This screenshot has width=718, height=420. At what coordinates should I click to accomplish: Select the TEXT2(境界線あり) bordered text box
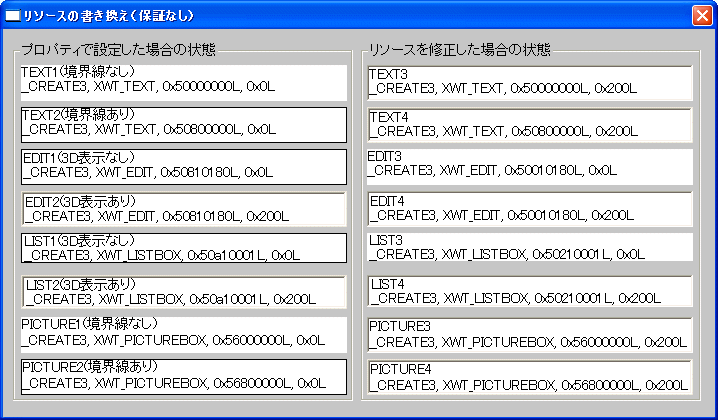click(184, 125)
